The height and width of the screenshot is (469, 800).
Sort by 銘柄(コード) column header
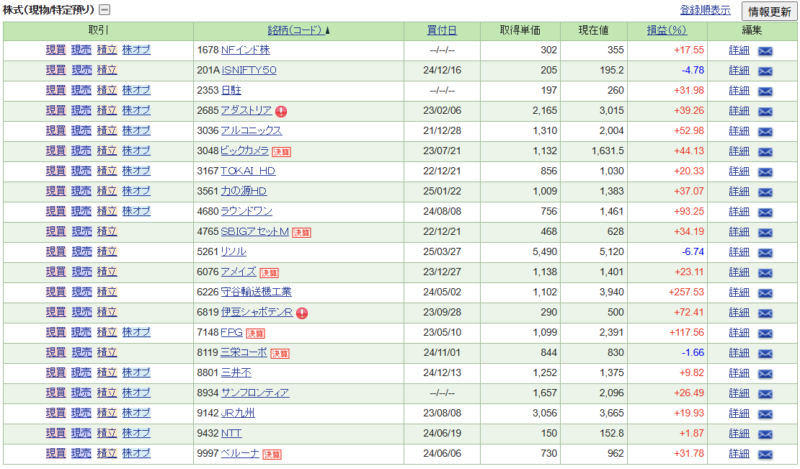coord(296,30)
